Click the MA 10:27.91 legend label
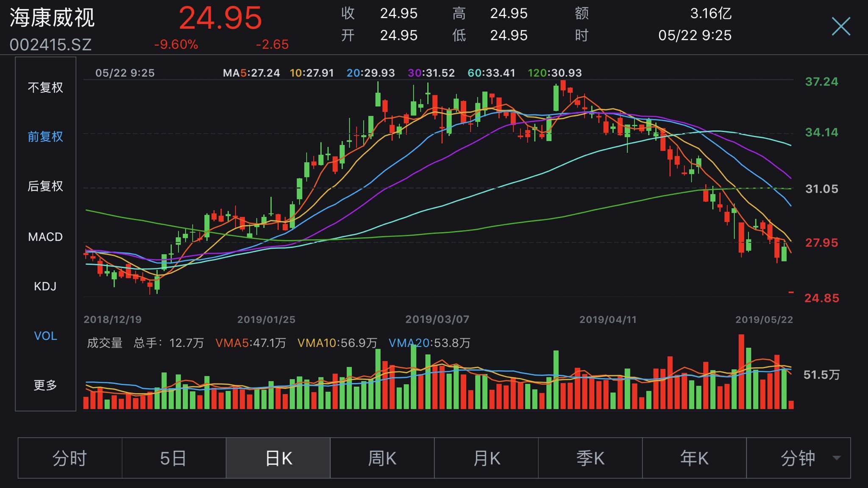Image resolution: width=868 pixels, height=488 pixels. 312,73
